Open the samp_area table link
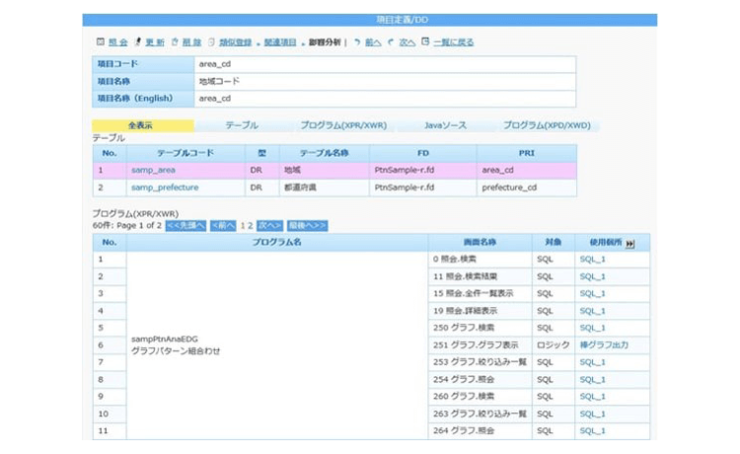 click(153, 170)
